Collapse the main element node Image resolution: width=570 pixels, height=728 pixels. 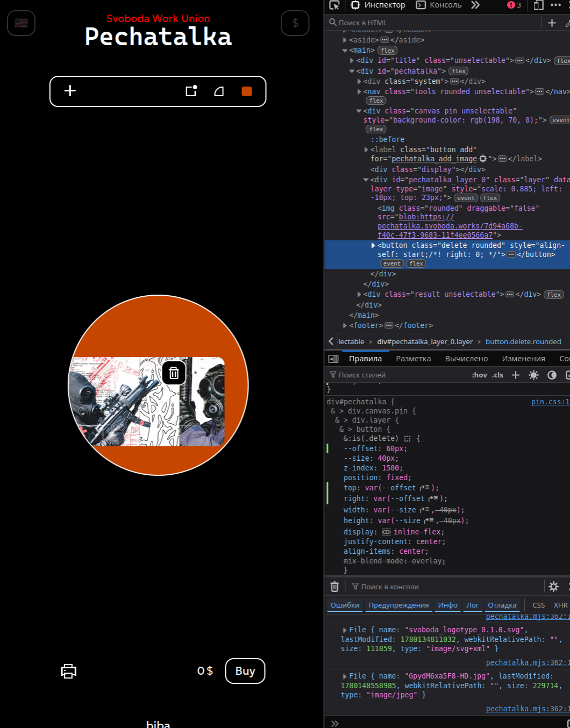coord(345,50)
